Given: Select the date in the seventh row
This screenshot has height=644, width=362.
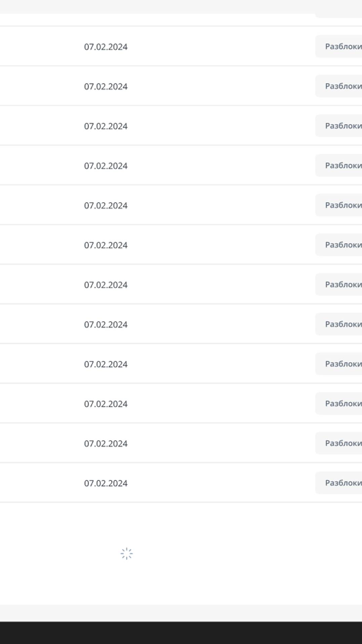Looking at the screenshot, I should point(106,285).
